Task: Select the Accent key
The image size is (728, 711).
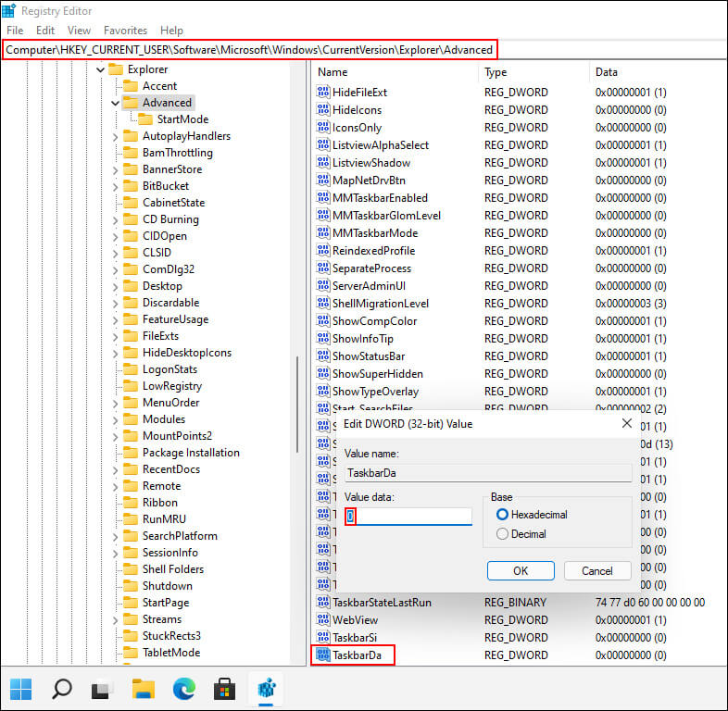Action: click(x=159, y=86)
